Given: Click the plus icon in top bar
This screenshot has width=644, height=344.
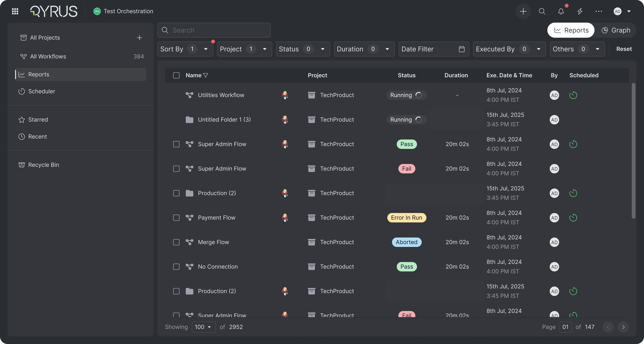Looking at the screenshot, I should (x=523, y=11).
